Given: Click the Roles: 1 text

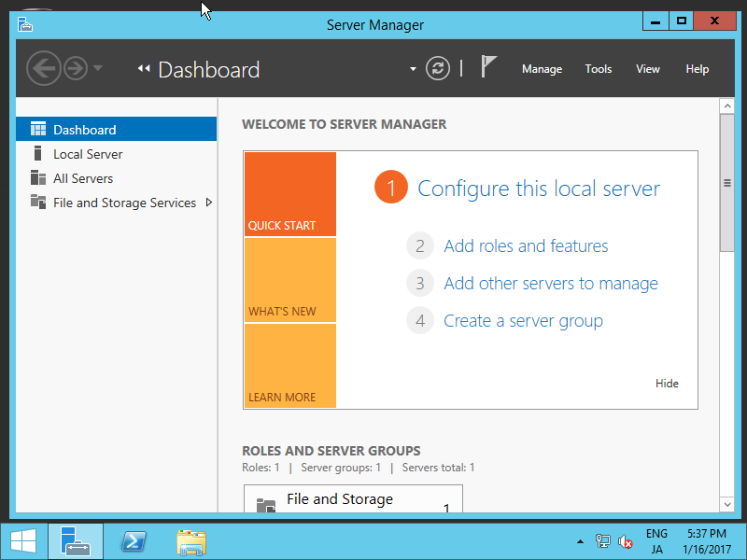Looking at the screenshot, I should point(261,468).
